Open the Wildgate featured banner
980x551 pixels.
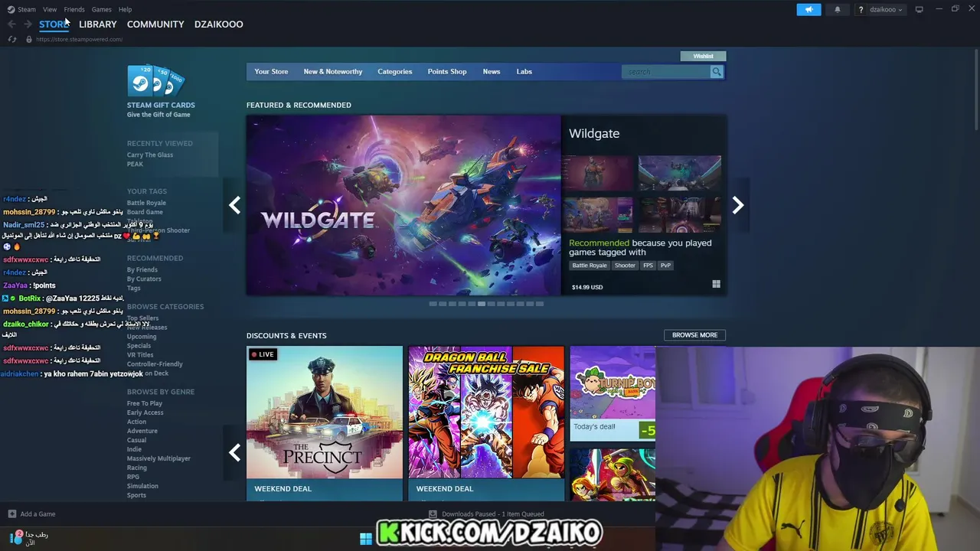[x=403, y=205]
